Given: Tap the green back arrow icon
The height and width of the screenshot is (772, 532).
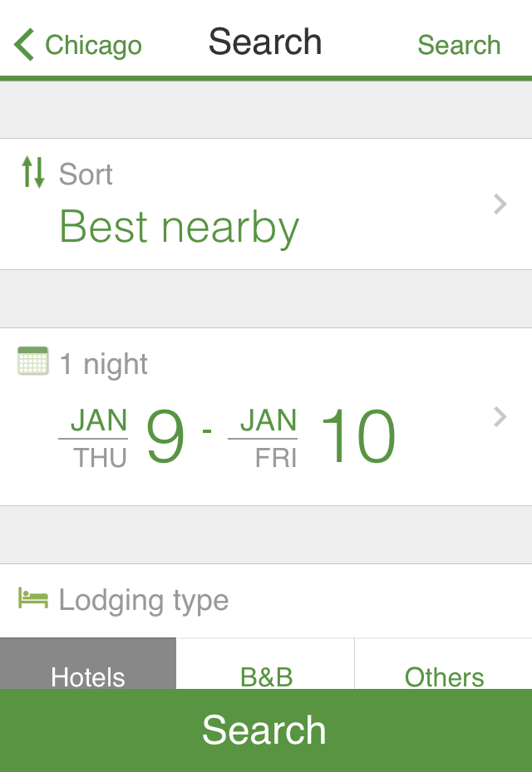Looking at the screenshot, I should (x=24, y=44).
